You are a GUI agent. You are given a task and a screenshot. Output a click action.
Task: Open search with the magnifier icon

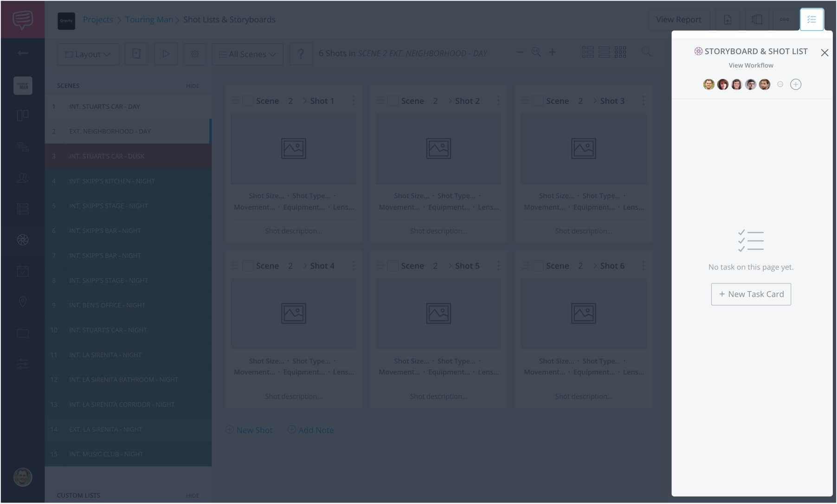coord(647,53)
